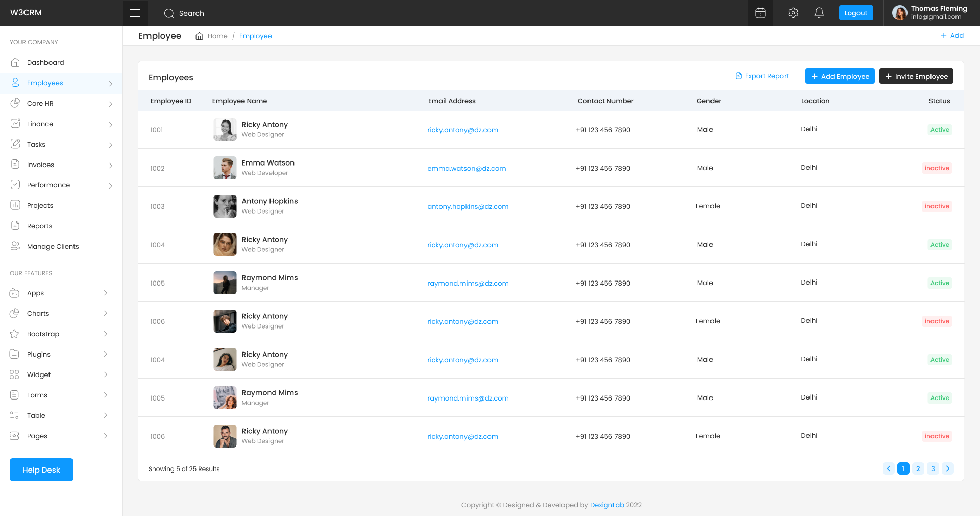
Task: Open the Export Report link
Action: (762, 76)
